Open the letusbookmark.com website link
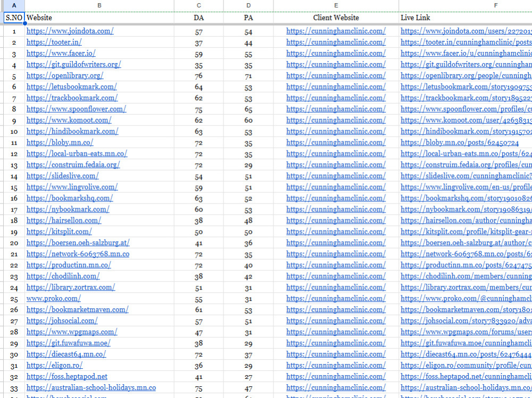The image size is (532, 398). click(72, 87)
